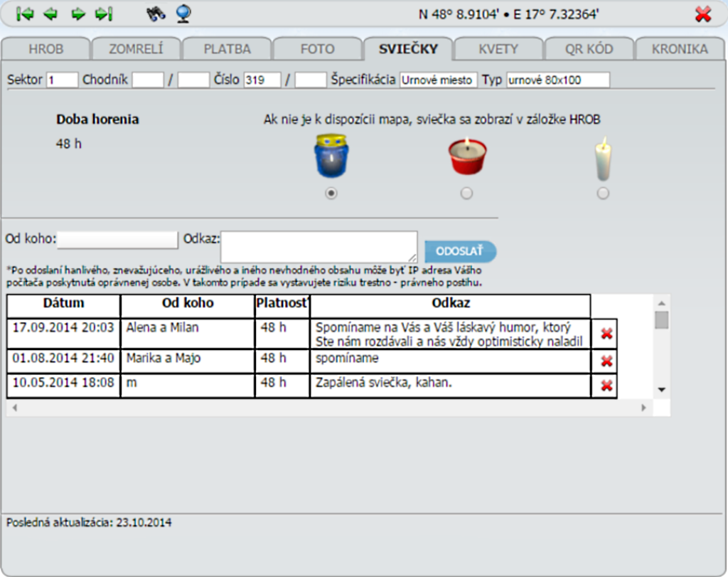Viewport: 728px width, 577px height.
Task: Focus the Od koho input field
Action: click(x=117, y=240)
